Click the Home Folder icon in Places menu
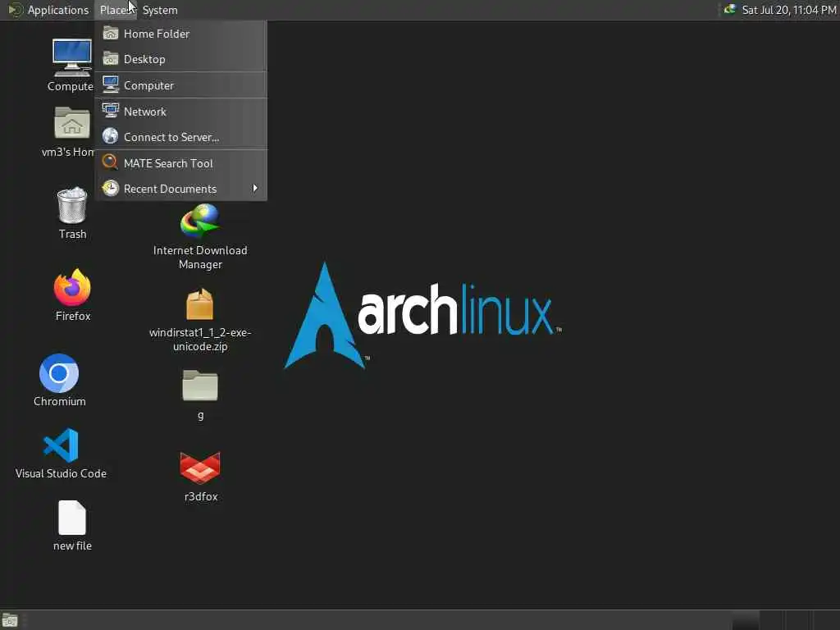The height and width of the screenshot is (630, 840). pyautogui.click(x=111, y=33)
